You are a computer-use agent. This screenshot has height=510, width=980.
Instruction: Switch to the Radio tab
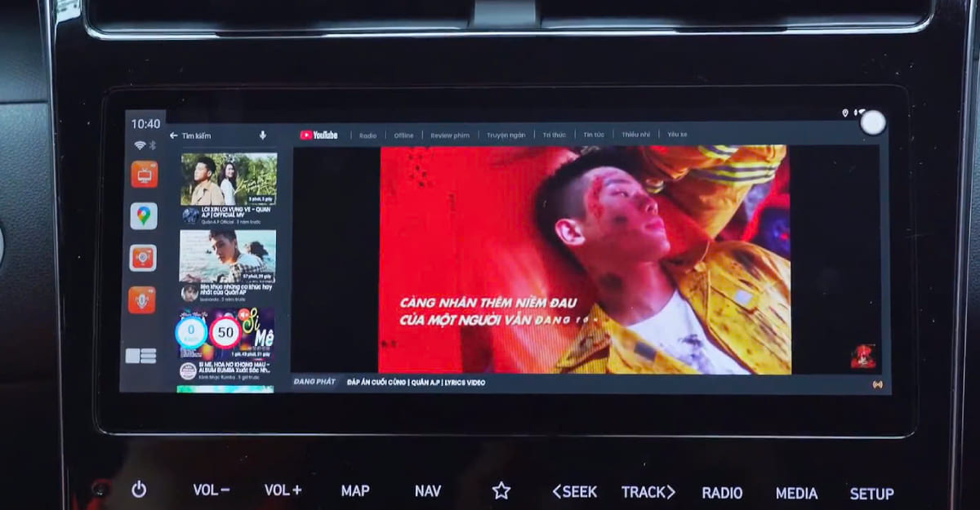click(367, 135)
